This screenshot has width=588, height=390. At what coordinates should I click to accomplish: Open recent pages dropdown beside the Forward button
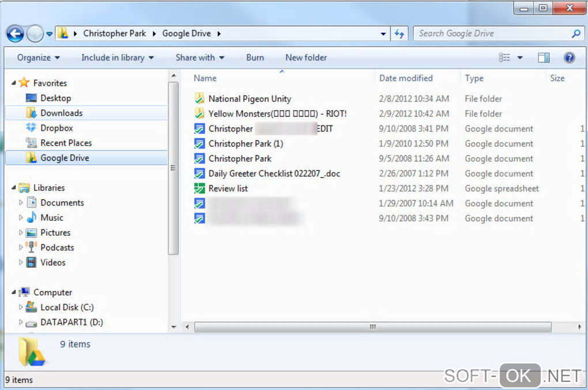click(x=50, y=34)
